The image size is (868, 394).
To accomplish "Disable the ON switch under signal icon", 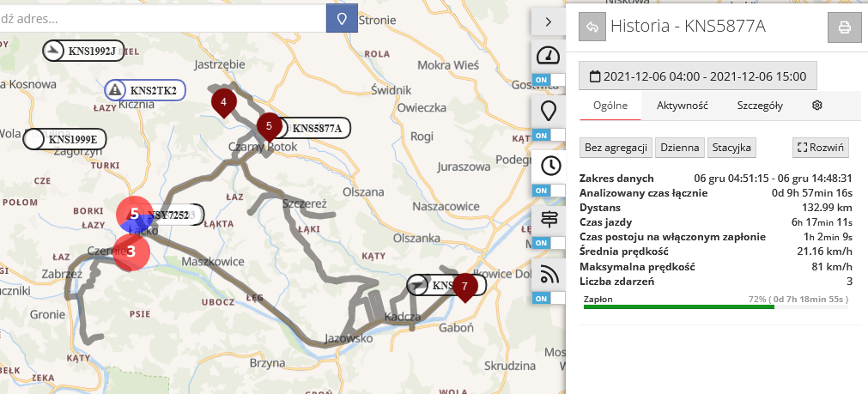I will point(549,298).
